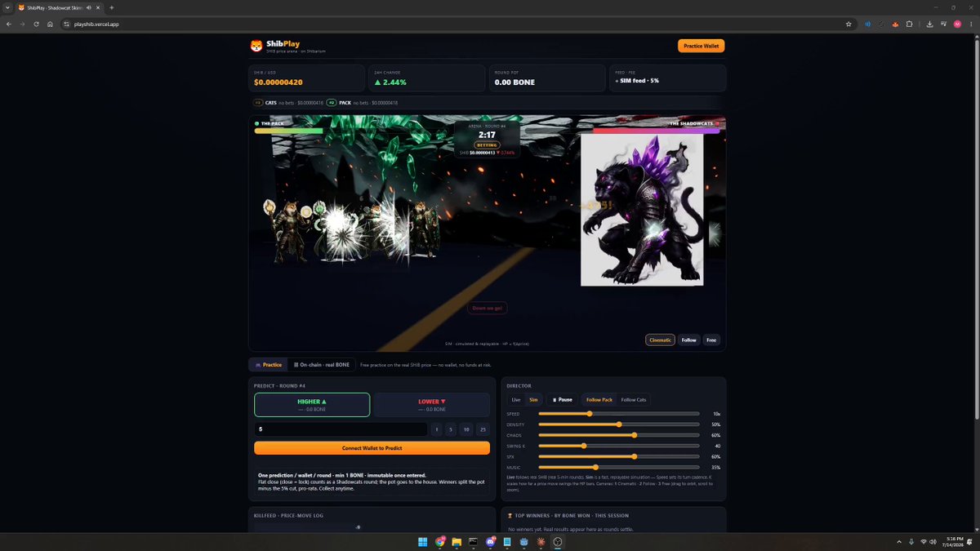Open Chrome from the taskbar
Viewport: 980px width, 551px height.
440,541
